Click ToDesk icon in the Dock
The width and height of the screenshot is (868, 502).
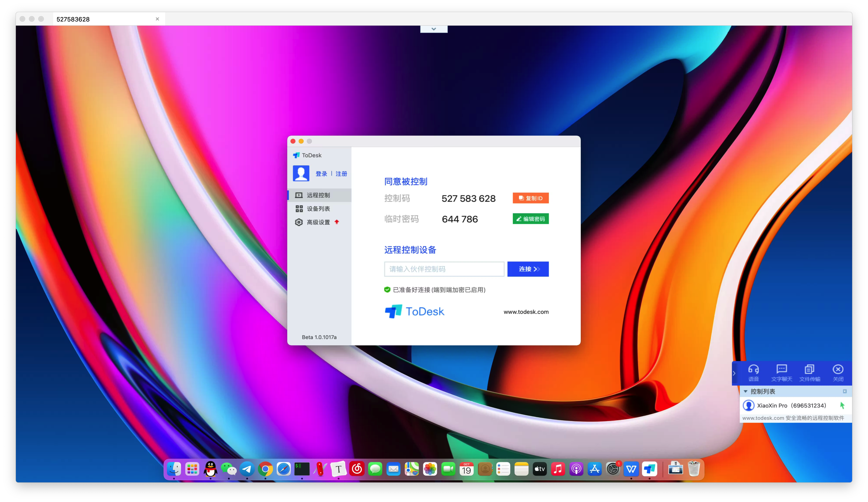[650, 469]
